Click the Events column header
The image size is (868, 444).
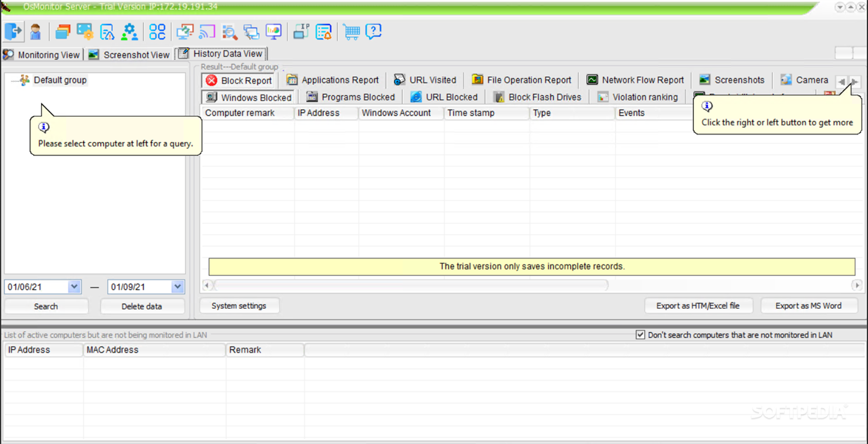point(654,113)
